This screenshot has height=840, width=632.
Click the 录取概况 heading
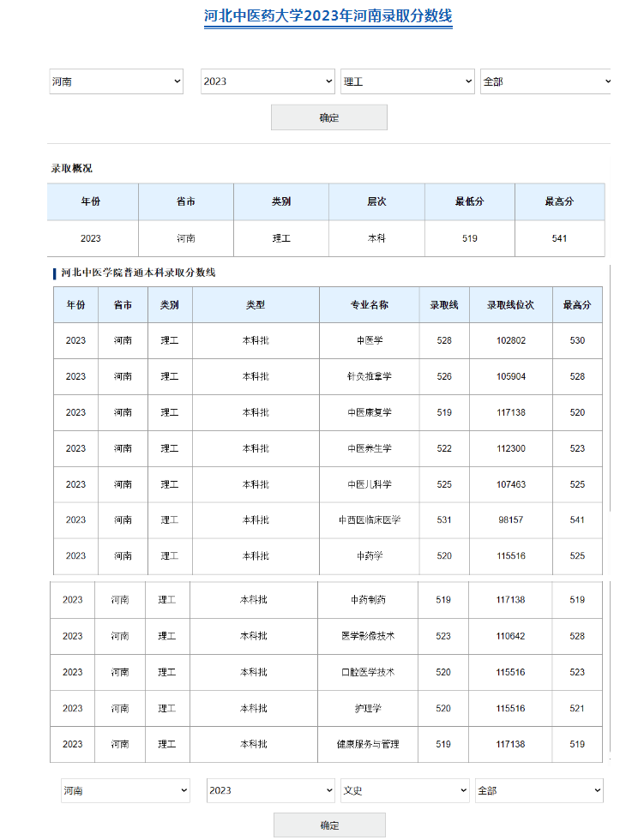pyautogui.click(x=72, y=168)
